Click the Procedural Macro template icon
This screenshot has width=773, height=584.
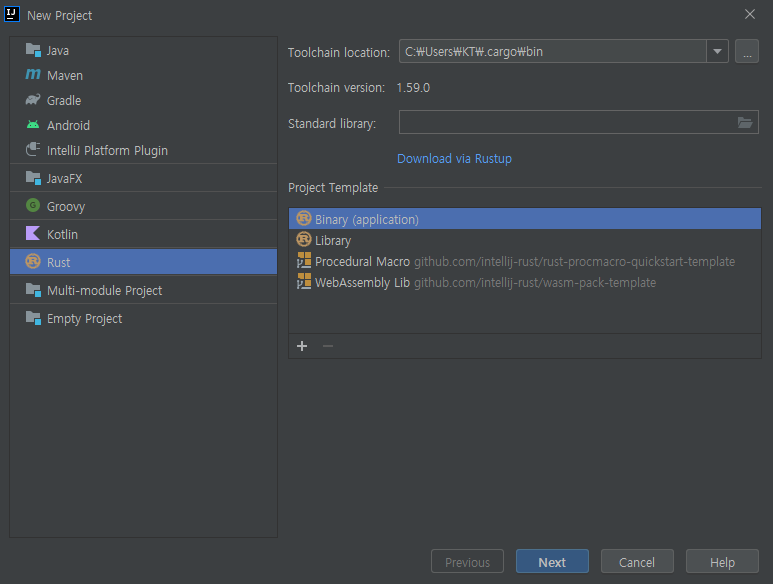pyautogui.click(x=304, y=260)
